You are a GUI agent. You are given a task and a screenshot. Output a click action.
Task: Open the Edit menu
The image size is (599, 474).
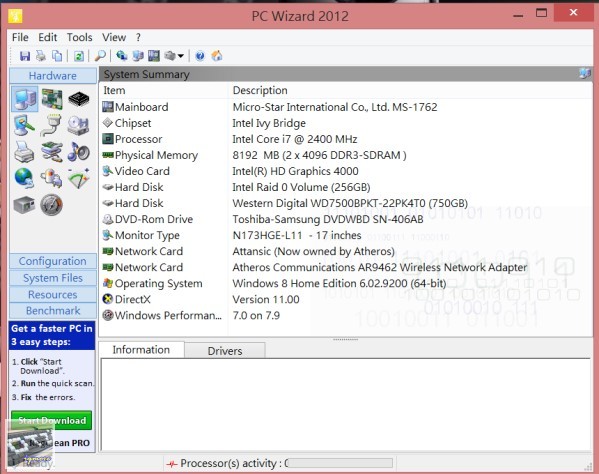pos(47,37)
